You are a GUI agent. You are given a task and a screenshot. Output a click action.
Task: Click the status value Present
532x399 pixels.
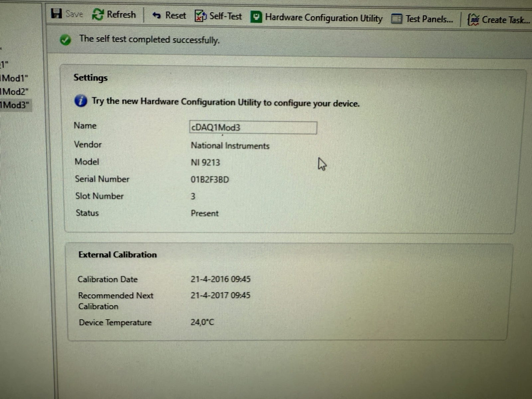click(x=204, y=213)
